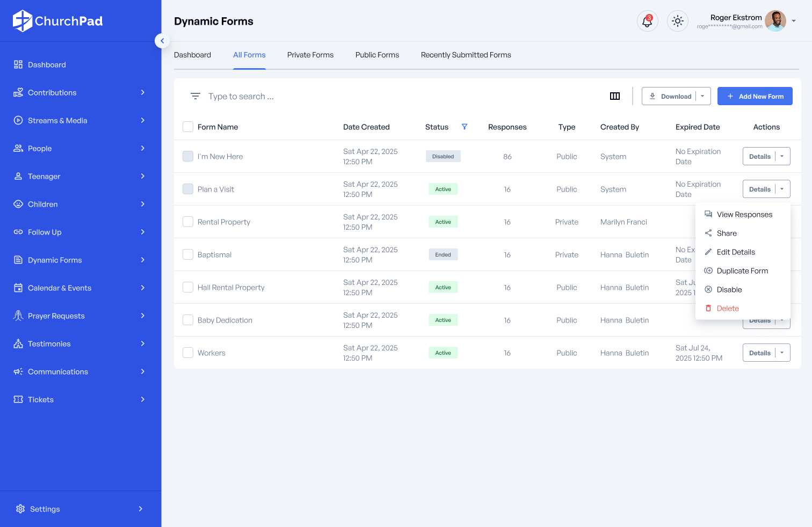The height and width of the screenshot is (527, 812).
Task: Open the user profile dropdown arrow
Action: coord(794,21)
